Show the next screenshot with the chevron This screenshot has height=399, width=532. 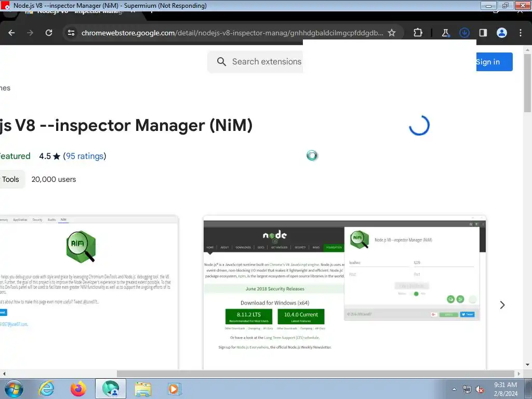click(x=502, y=305)
